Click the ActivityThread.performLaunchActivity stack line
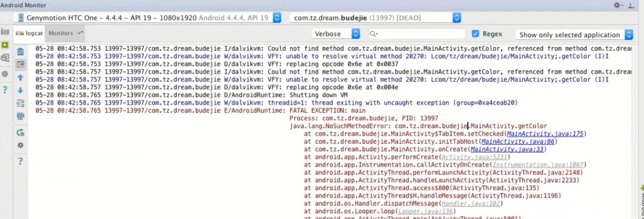This screenshot has height=219, width=644. (x=443, y=173)
